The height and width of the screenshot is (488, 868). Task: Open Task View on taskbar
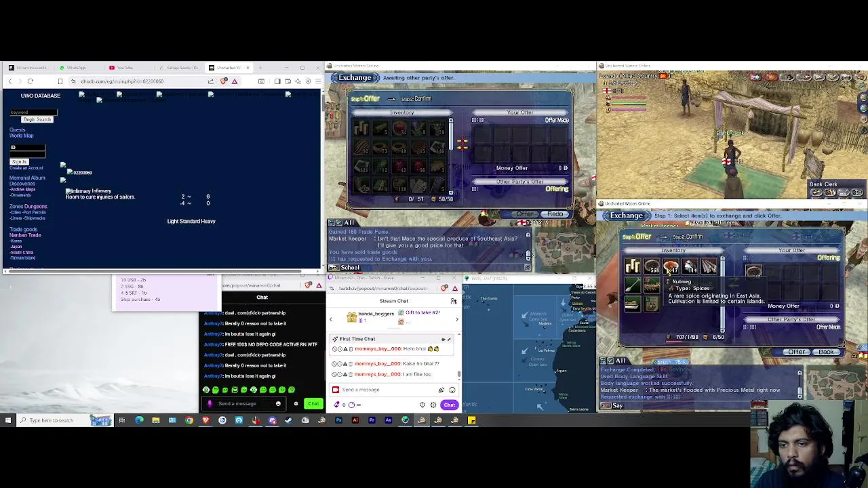122,420
